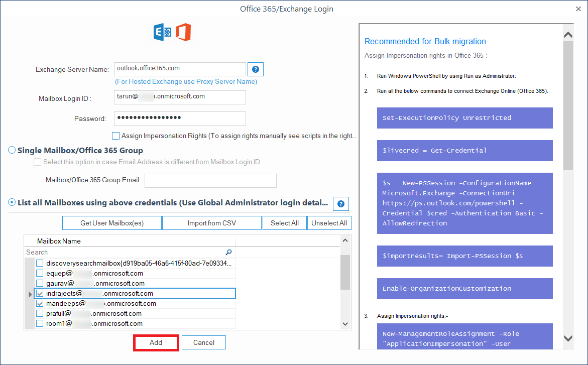
Task: Click the Cancel button
Action: click(x=204, y=342)
